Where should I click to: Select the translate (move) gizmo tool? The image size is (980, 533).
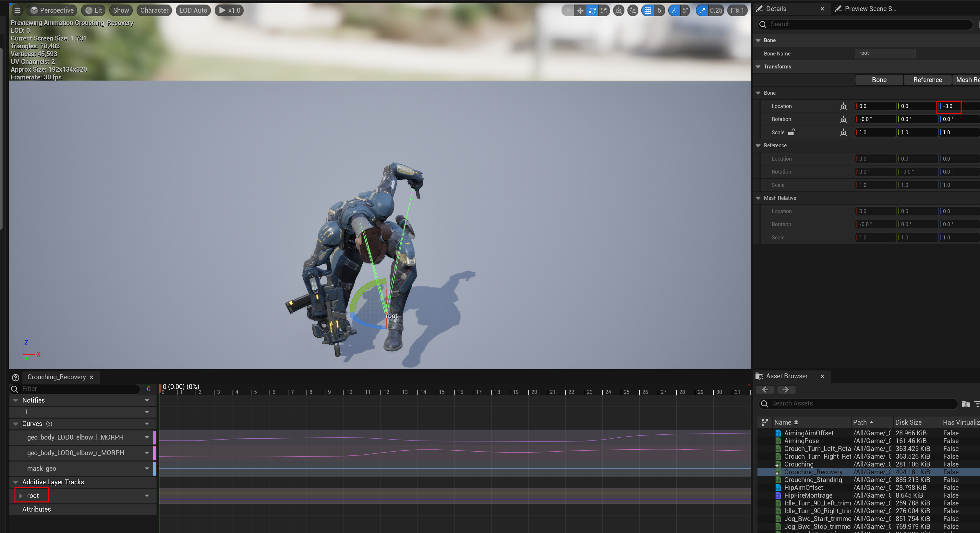coord(580,11)
